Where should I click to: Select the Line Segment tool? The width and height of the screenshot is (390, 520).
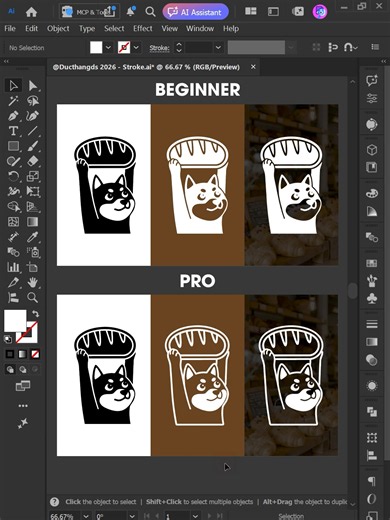click(33, 131)
